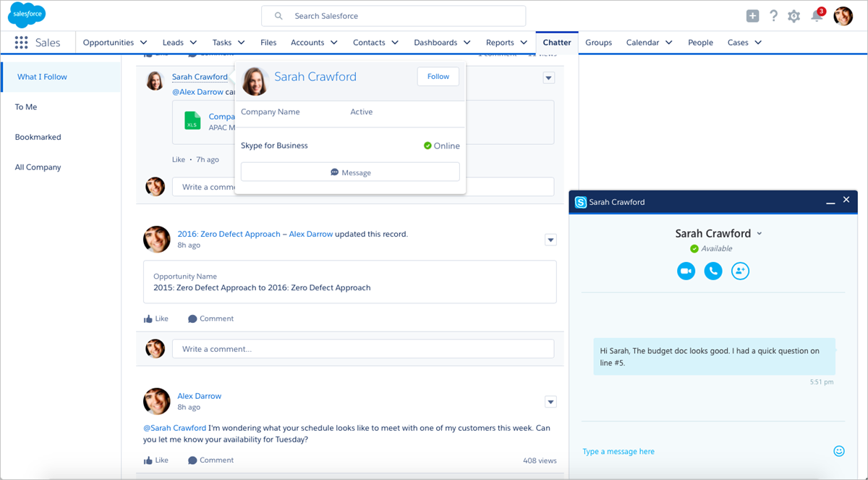The width and height of the screenshot is (868, 480).
Task: Start an audio call with Sarah Crawford
Action: click(x=713, y=271)
